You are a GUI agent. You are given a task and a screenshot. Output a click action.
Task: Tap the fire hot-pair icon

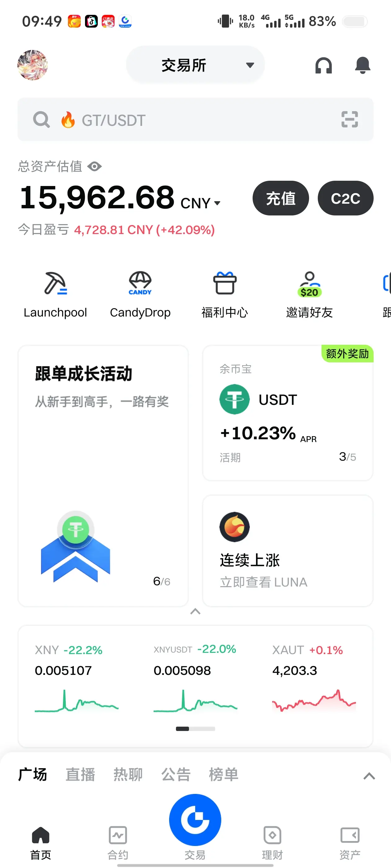point(68,120)
